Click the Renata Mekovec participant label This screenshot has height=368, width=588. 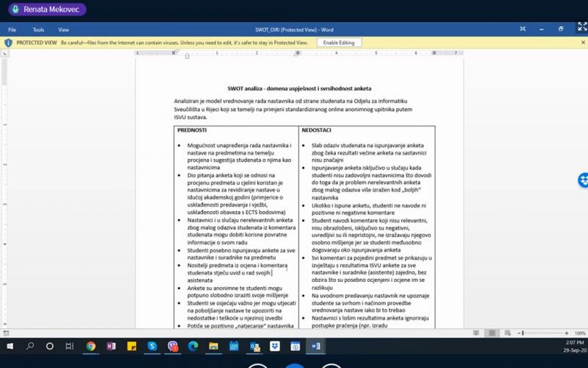[47, 10]
